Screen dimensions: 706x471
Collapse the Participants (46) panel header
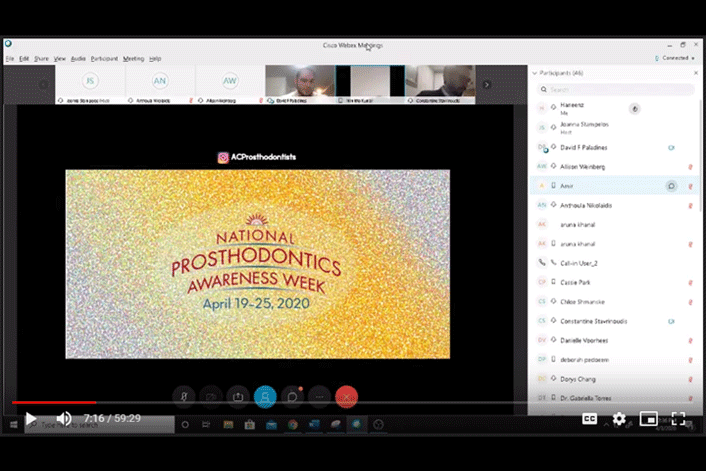535,73
